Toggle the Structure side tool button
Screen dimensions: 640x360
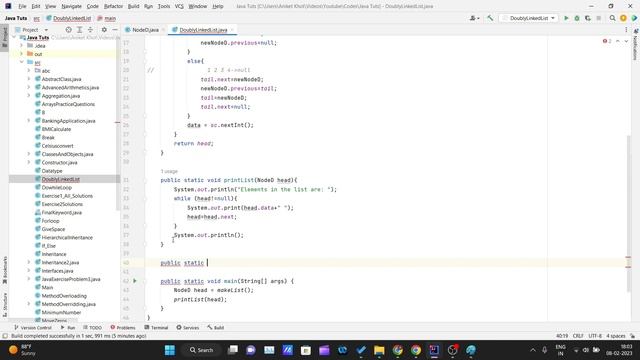4,305
